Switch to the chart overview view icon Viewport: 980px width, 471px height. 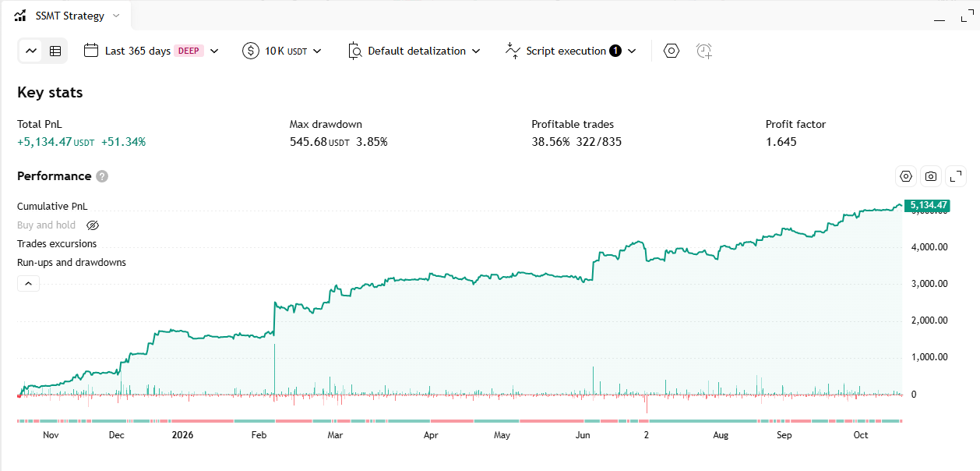click(31, 51)
